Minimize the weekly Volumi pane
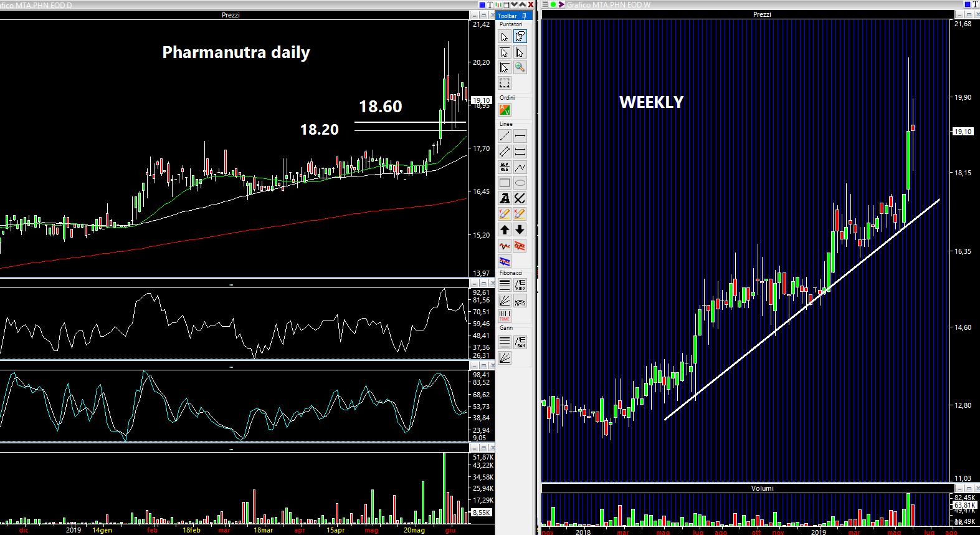The height and width of the screenshot is (535, 980). (960, 488)
